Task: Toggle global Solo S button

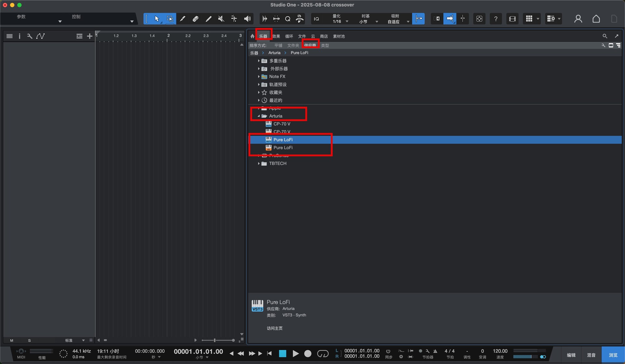Action: pos(29,341)
